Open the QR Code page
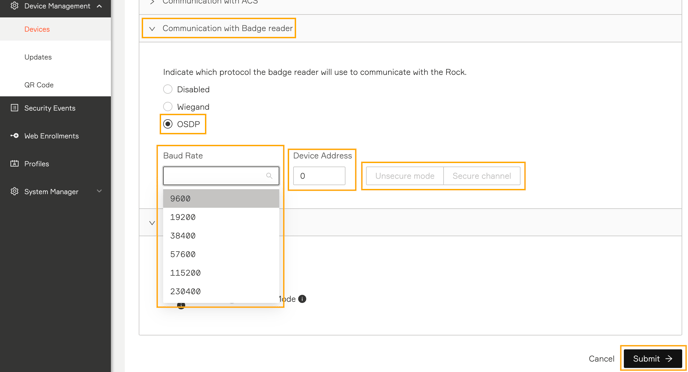The height and width of the screenshot is (372, 688). point(39,85)
